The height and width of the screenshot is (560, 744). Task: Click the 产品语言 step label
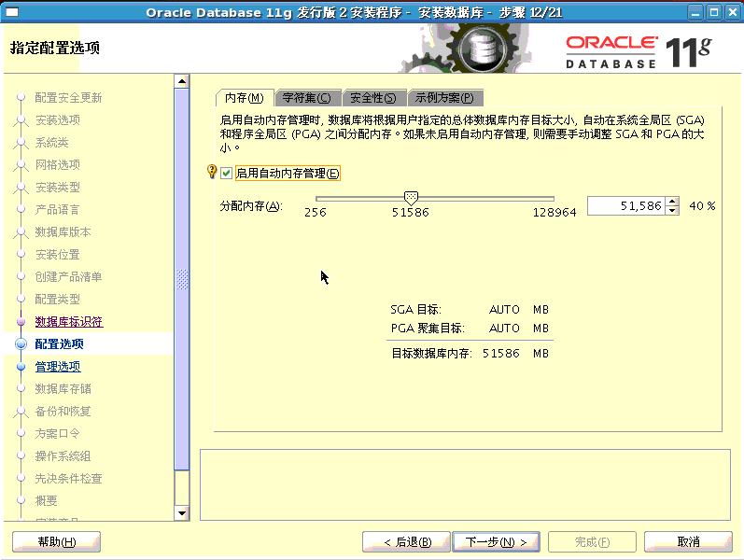[x=58, y=210]
